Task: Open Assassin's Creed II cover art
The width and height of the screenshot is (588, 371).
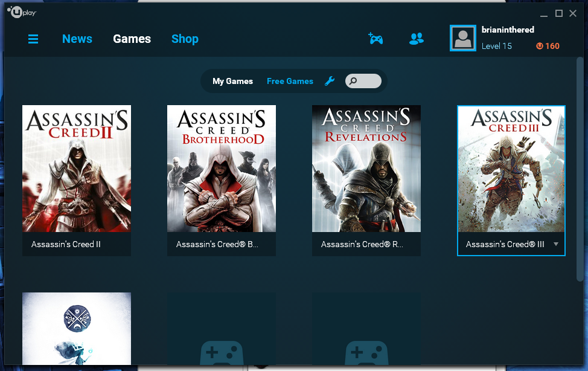Action: click(77, 169)
